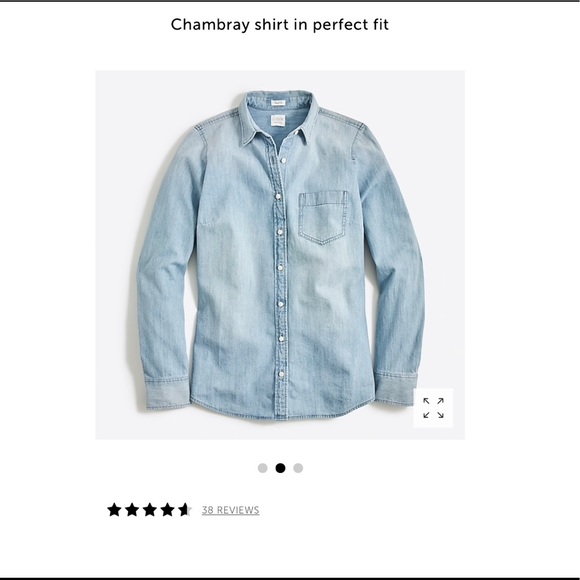Click the top button of the shirt placket
The image size is (580, 580).
click(284, 160)
